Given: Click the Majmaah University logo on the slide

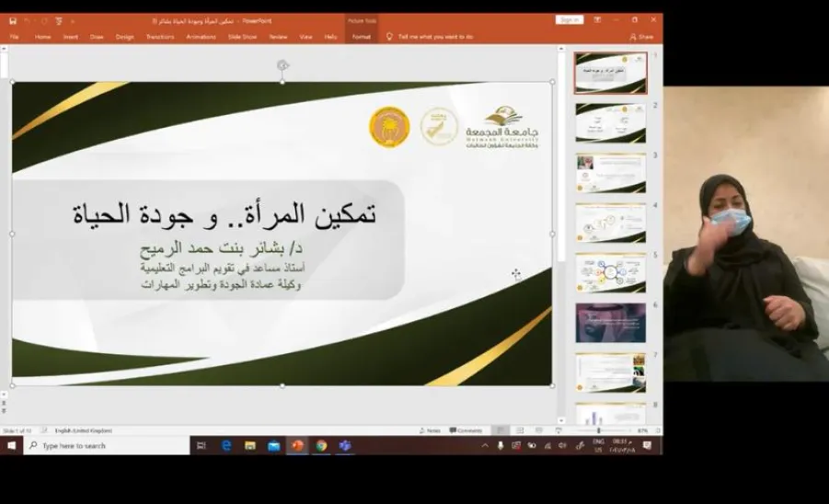Looking at the screenshot, I should (501, 127).
